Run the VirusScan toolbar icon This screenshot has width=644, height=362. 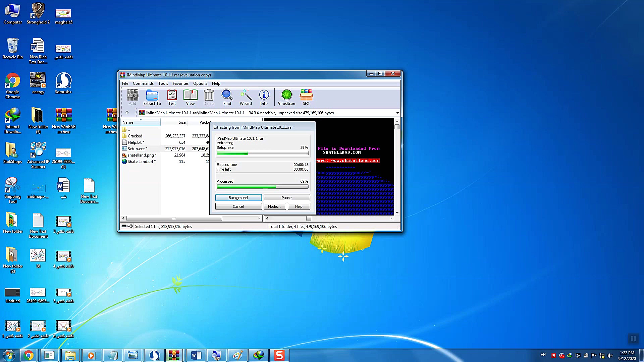[286, 98]
